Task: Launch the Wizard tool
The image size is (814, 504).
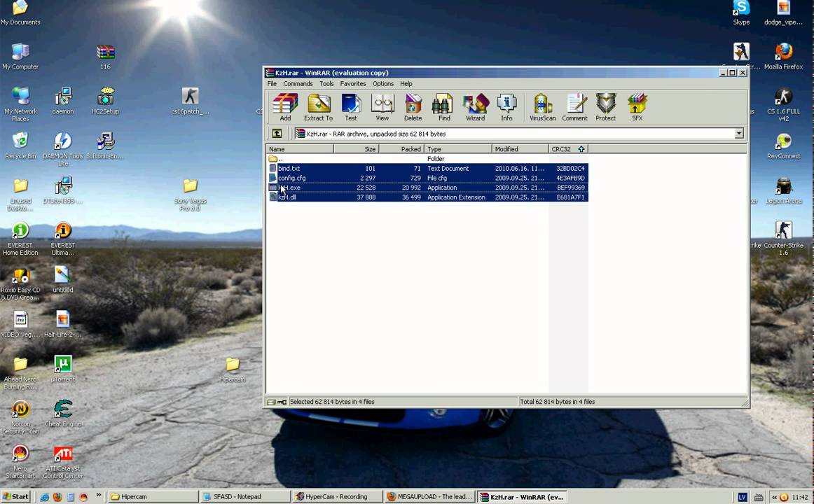Action: tap(475, 107)
